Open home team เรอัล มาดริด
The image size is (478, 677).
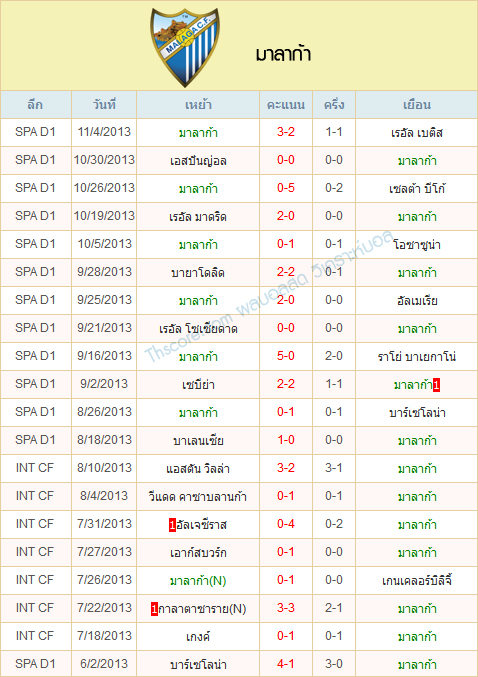(198, 217)
